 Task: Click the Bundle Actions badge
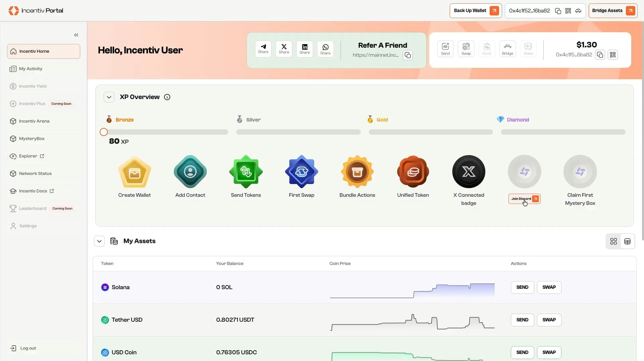357,172
